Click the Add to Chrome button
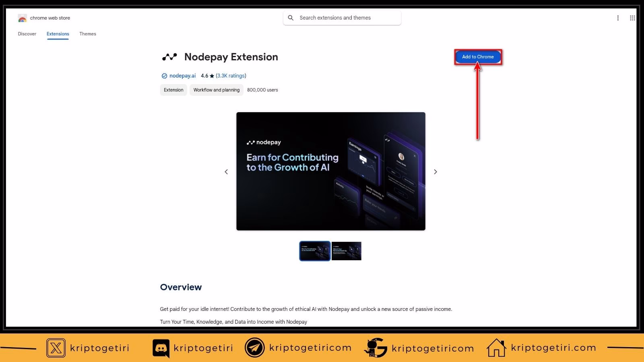The image size is (644, 362). (478, 57)
